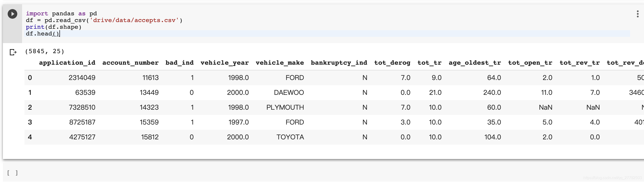Place cursor on the df.head() code line
The image size is (644, 182).
coord(42,34)
